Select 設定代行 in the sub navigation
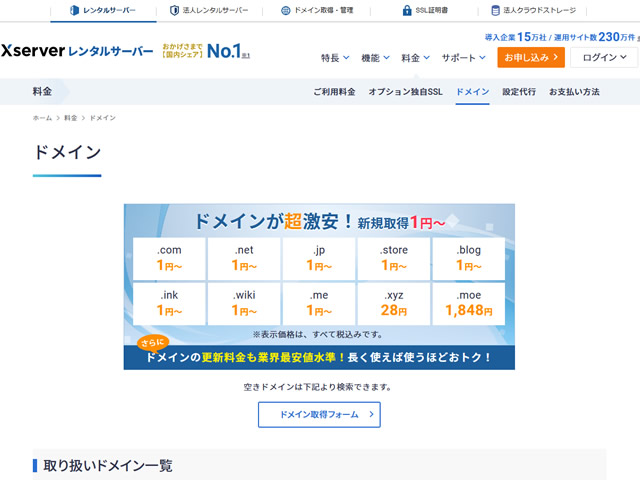640x480 pixels. 519,92
